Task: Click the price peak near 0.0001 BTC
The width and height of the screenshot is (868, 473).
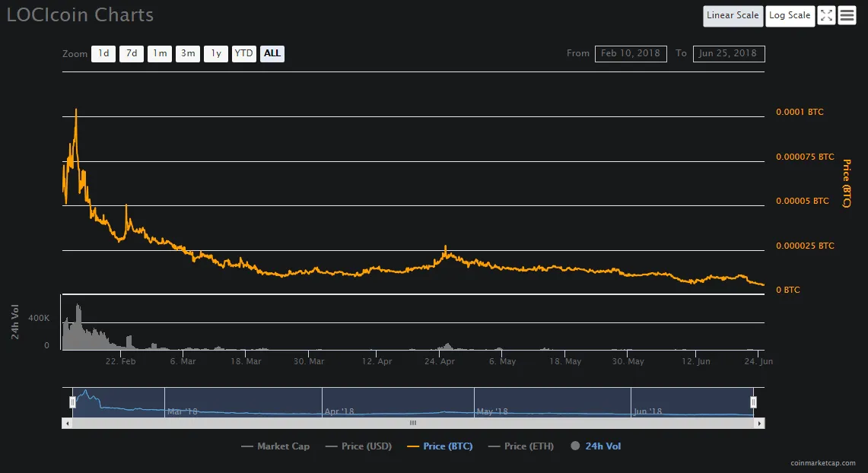Action: click(76, 110)
